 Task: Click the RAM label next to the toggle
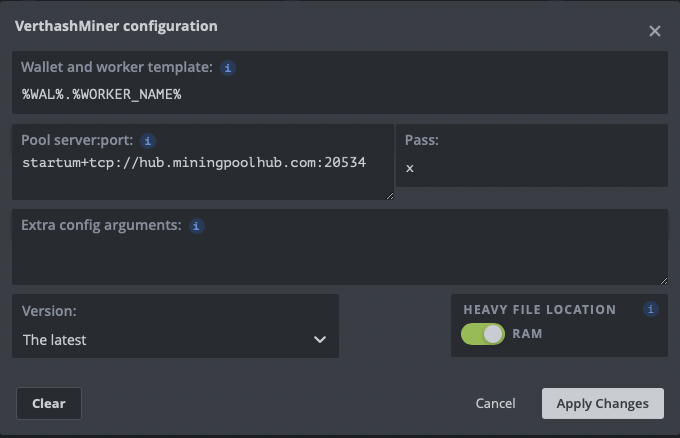527,334
